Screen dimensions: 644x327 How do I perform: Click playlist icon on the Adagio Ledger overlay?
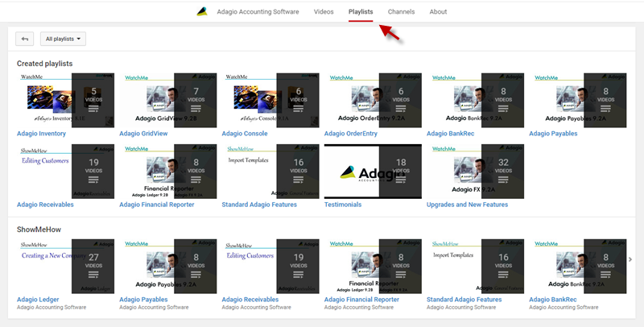pyautogui.click(x=93, y=275)
